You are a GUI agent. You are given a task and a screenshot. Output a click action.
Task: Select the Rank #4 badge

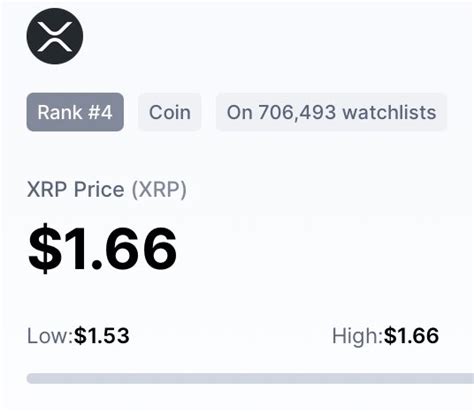(75, 112)
